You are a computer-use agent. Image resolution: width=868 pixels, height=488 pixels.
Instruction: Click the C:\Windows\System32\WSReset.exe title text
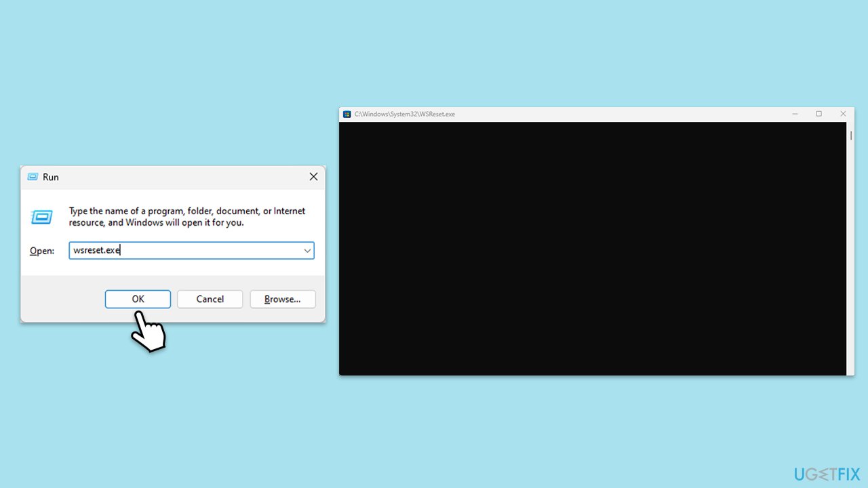tap(405, 114)
